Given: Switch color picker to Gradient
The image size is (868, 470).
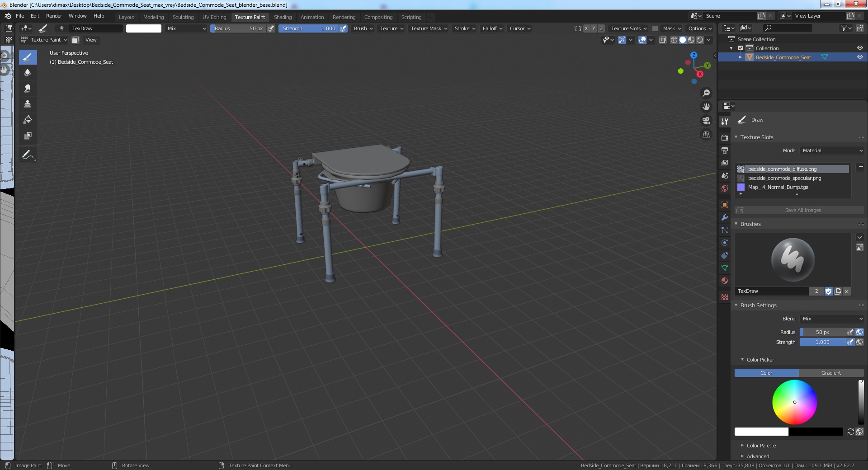Looking at the screenshot, I should pos(831,373).
